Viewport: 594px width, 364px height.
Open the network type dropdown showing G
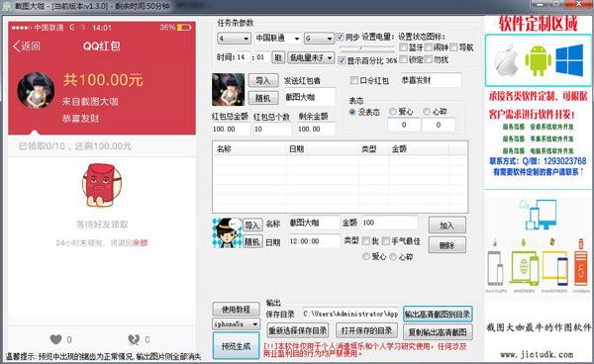click(319, 39)
